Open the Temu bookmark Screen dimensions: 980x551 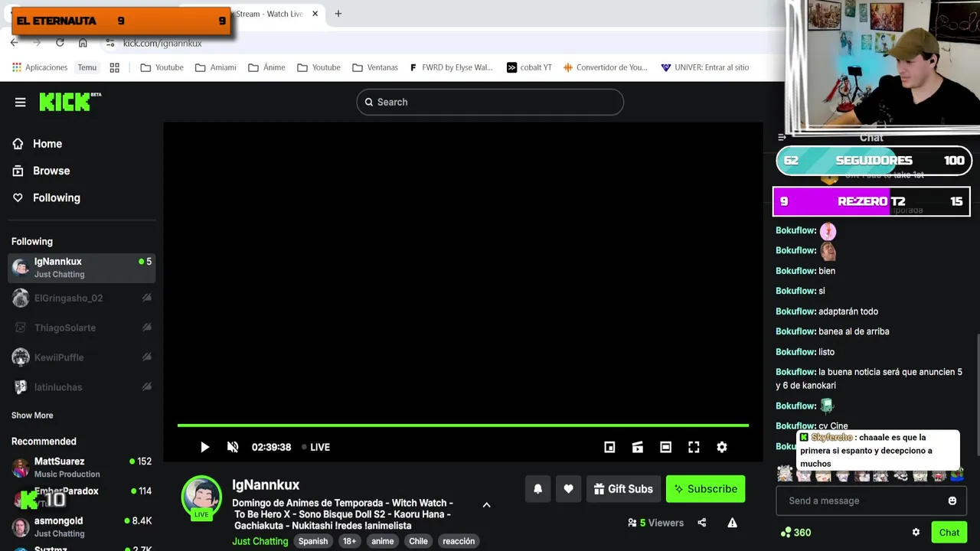pyautogui.click(x=87, y=67)
